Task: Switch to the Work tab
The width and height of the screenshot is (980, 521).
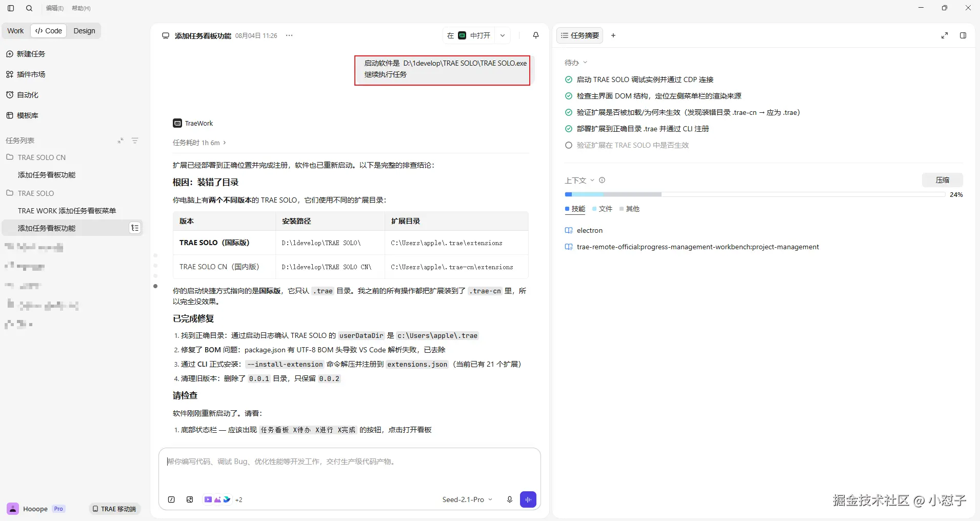Action: click(15, 31)
